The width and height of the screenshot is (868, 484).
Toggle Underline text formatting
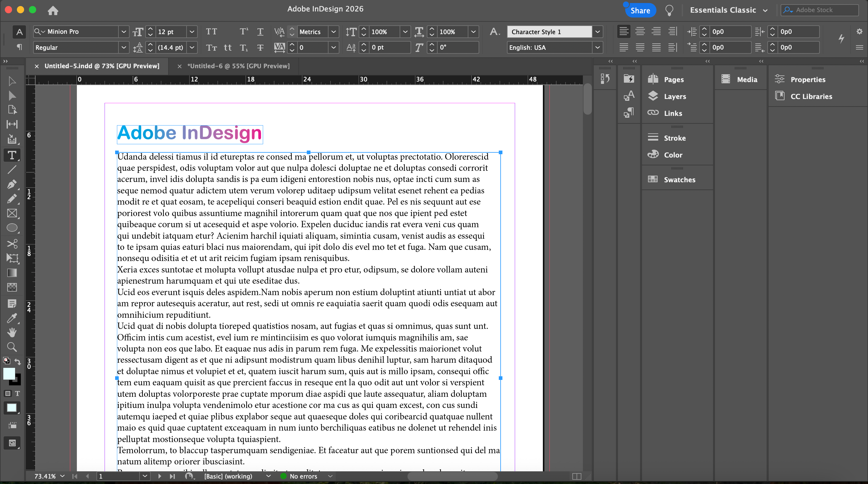coord(260,32)
